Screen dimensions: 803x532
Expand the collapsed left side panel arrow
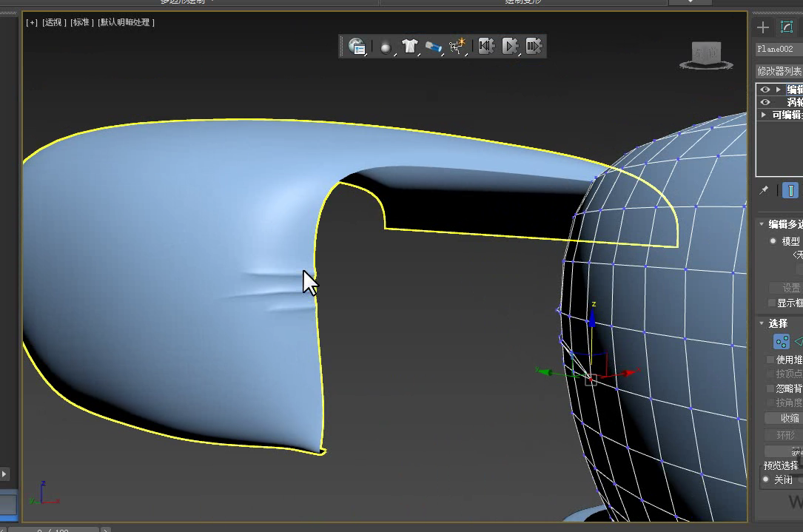point(4,474)
